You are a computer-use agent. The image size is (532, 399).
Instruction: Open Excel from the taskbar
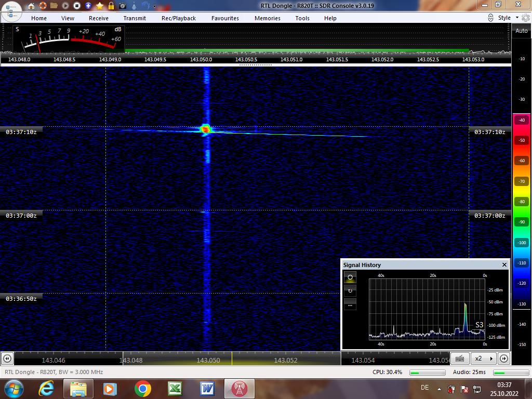(175, 389)
